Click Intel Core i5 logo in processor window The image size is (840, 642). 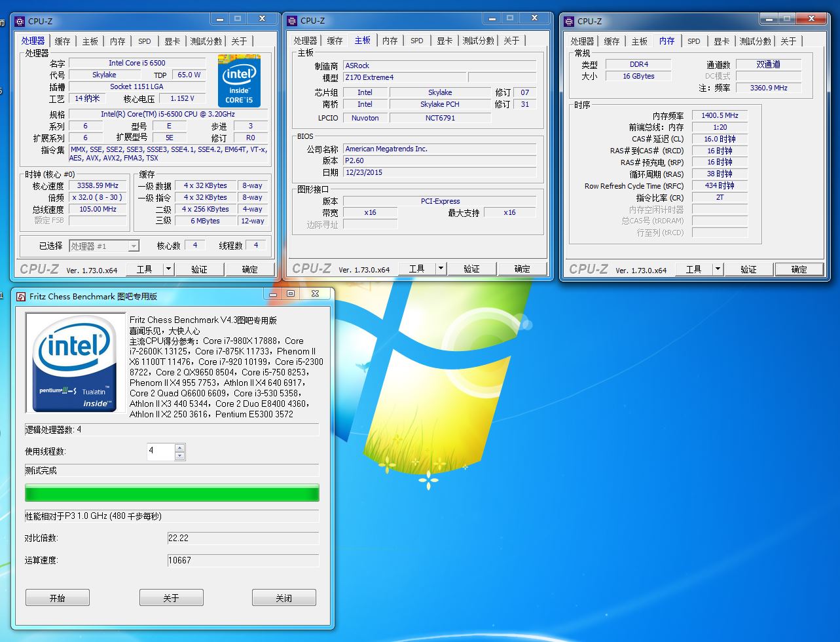point(239,81)
